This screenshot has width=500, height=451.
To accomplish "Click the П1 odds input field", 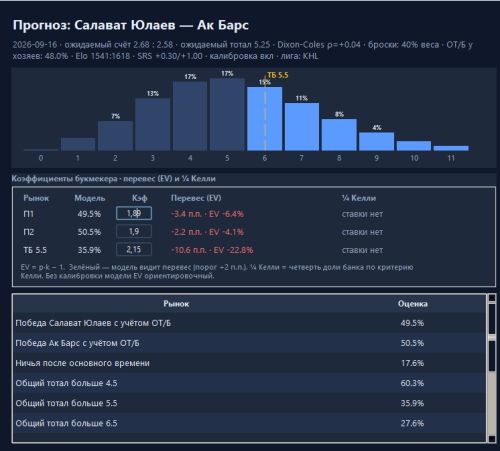I will click(134, 213).
